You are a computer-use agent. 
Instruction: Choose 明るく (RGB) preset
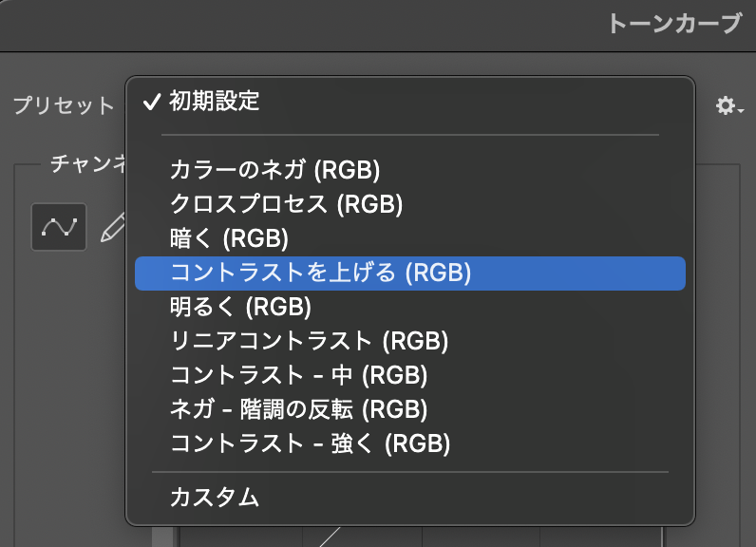[240, 307]
